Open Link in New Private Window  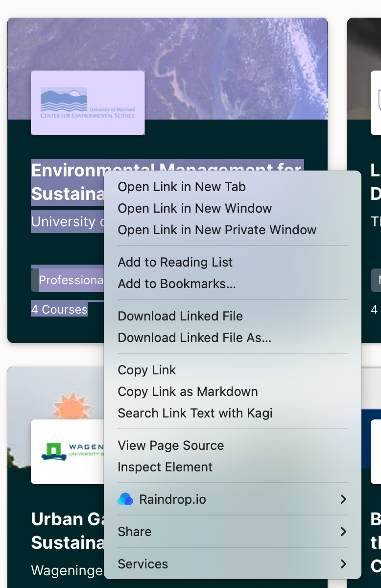(x=217, y=230)
